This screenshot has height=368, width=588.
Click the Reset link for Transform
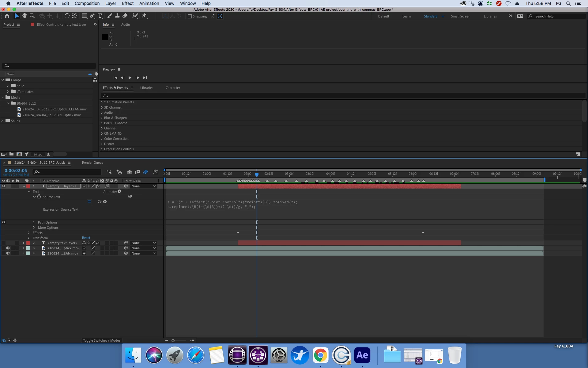86,238
